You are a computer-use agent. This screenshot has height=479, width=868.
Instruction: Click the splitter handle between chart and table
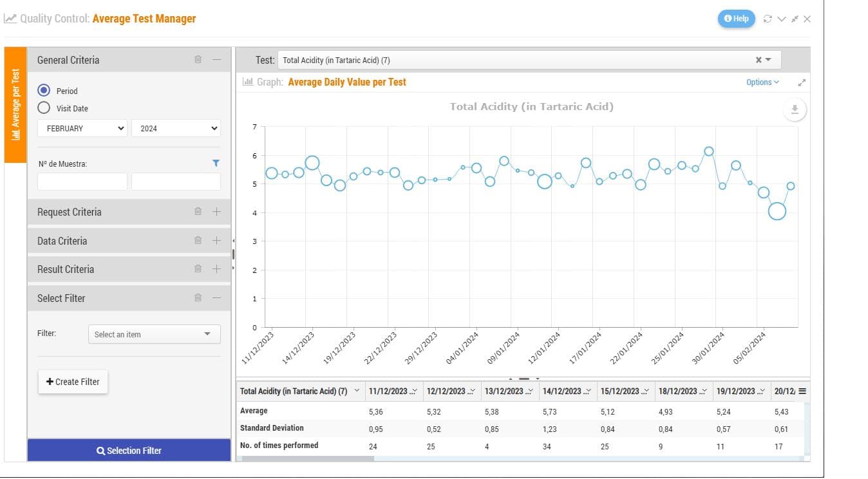tap(524, 379)
